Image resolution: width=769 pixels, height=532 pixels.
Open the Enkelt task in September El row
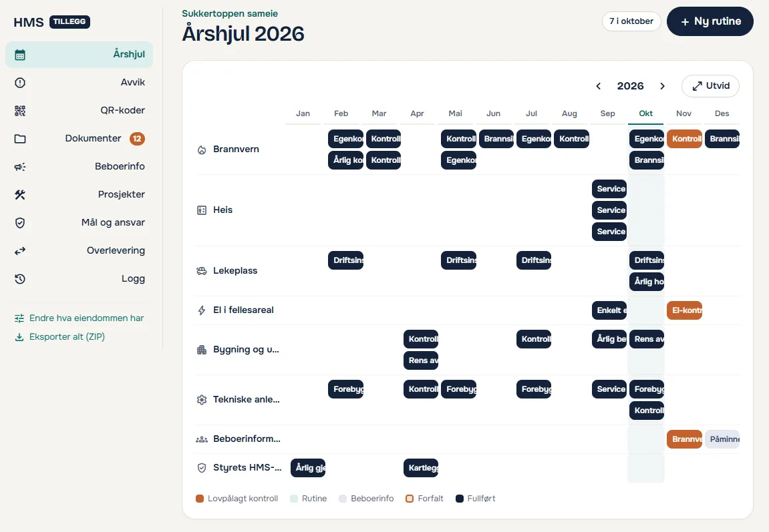point(609,310)
